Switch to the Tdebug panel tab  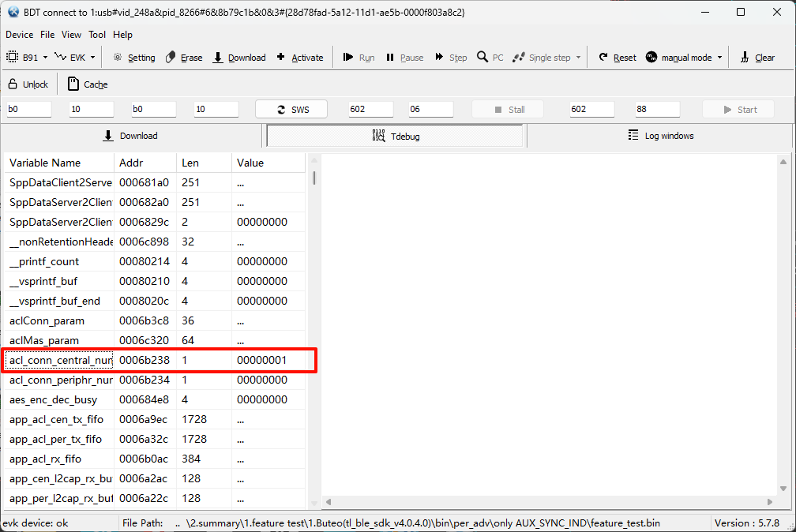(x=396, y=136)
